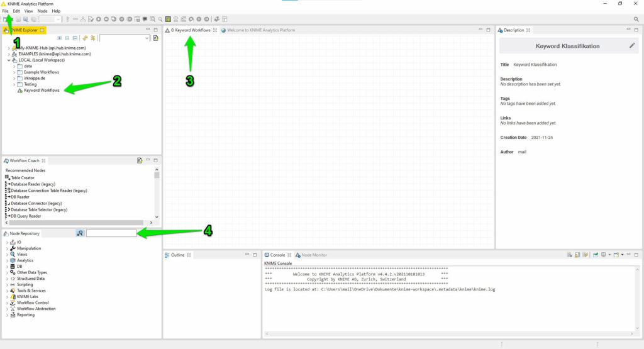Click Workflow Coach vertical scrollbar down arrow
The height and width of the screenshot is (349, 644).
coord(157,217)
